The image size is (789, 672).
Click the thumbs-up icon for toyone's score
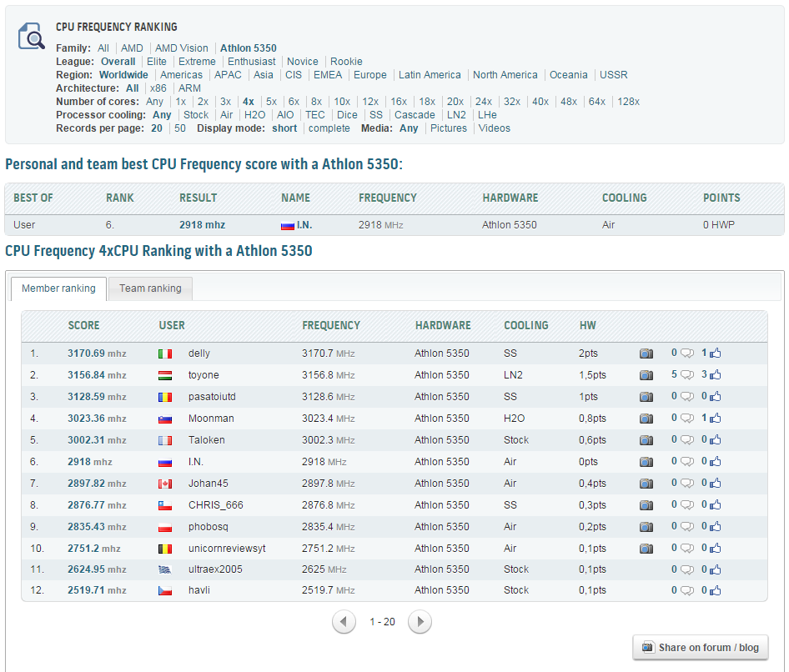[716, 375]
